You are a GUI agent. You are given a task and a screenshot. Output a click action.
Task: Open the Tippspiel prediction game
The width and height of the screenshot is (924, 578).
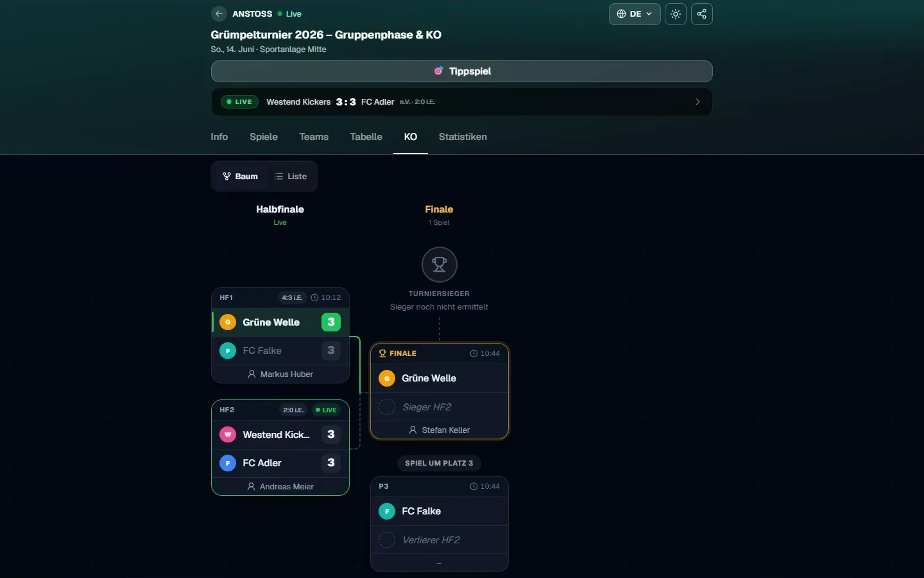tap(462, 71)
